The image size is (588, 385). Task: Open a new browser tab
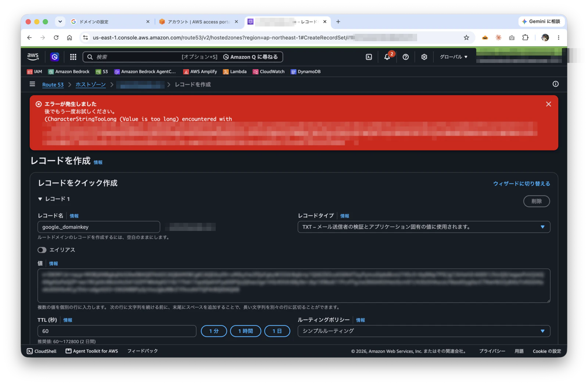[338, 22]
